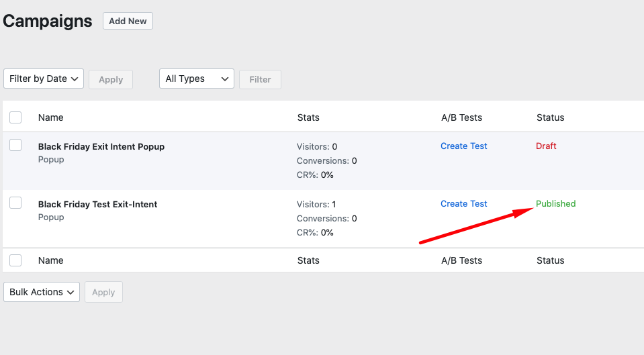
Task: Open the Filter by Date dropdown
Action: coord(44,79)
